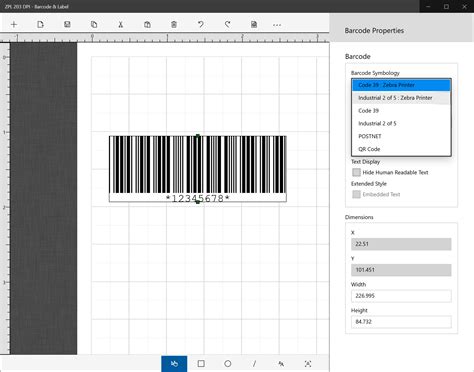Click the X position field
Image resolution: width=474 pixels, height=372 pixels.
pos(401,244)
